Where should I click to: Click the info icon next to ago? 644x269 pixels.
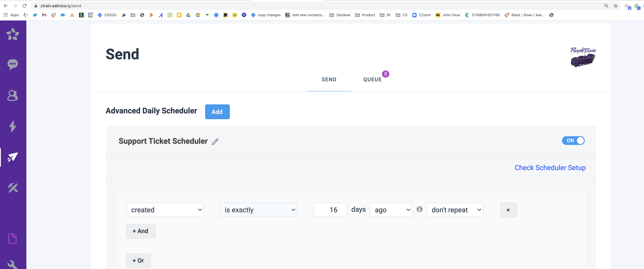pyautogui.click(x=420, y=209)
